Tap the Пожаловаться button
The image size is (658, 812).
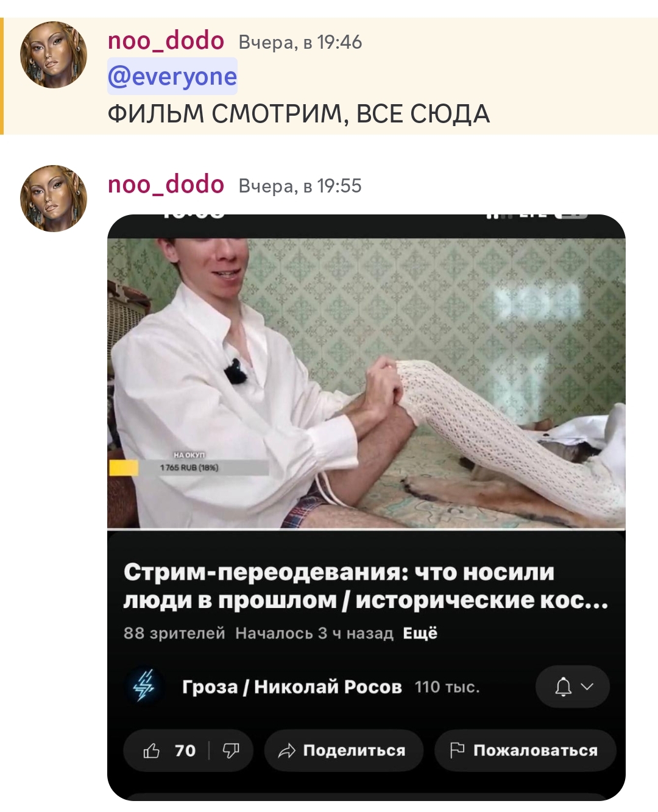coord(525,750)
